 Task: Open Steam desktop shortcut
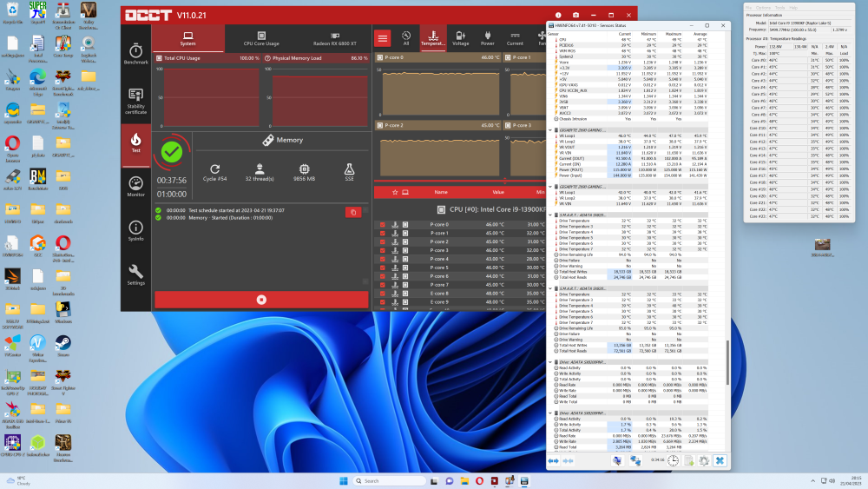pyautogui.click(x=63, y=346)
